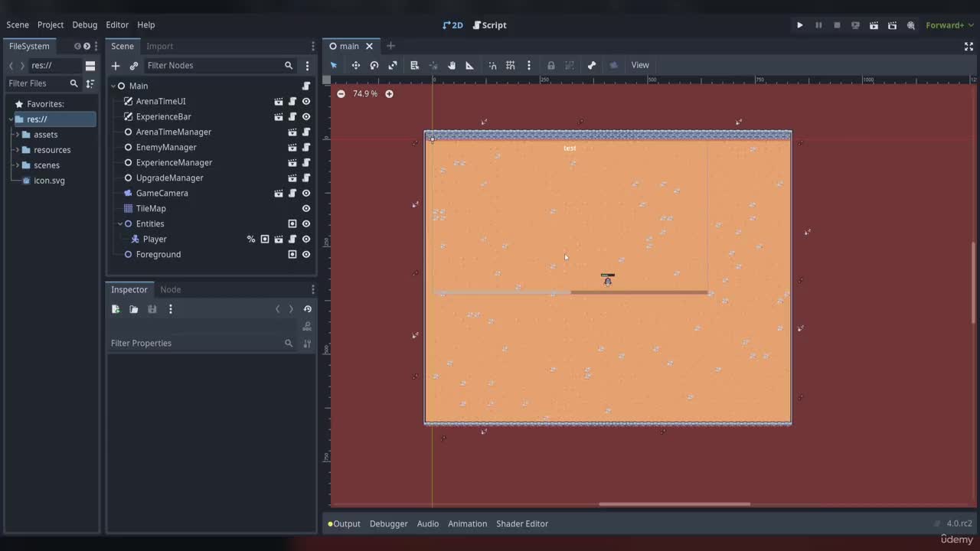
Task: Activate the Scale Mode tool
Action: coord(393,65)
